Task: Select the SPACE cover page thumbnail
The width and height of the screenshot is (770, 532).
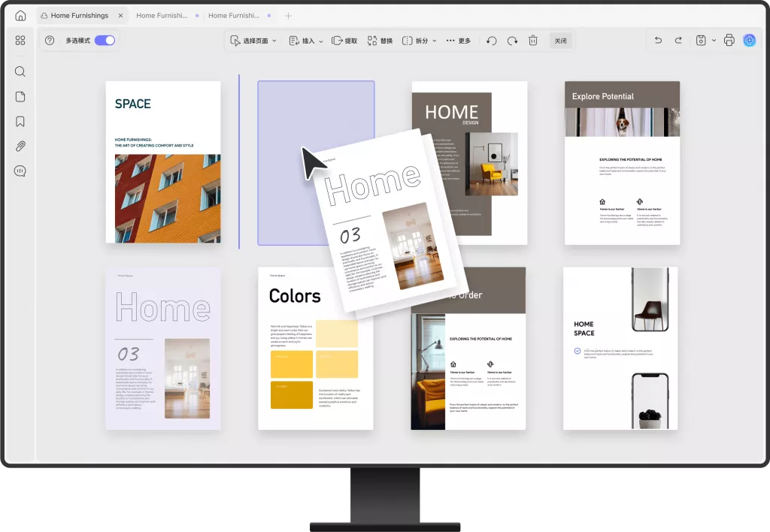Action: pos(163,162)
